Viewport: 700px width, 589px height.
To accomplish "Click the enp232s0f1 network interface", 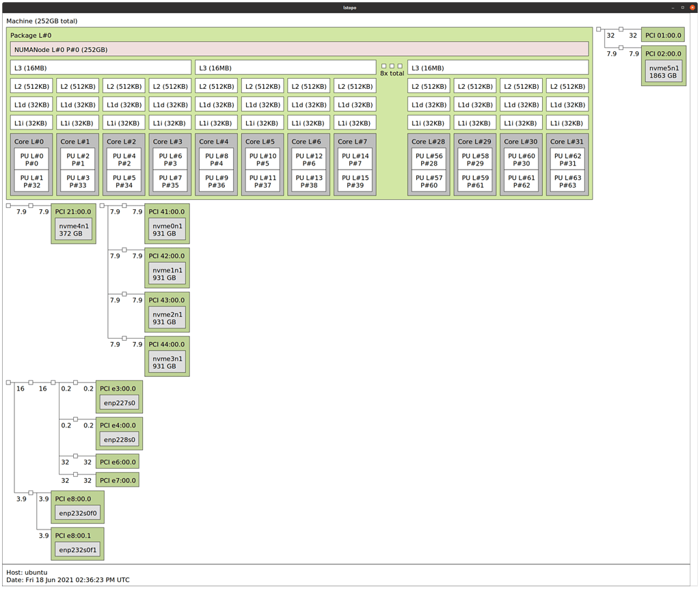I will tap(79, 549).
